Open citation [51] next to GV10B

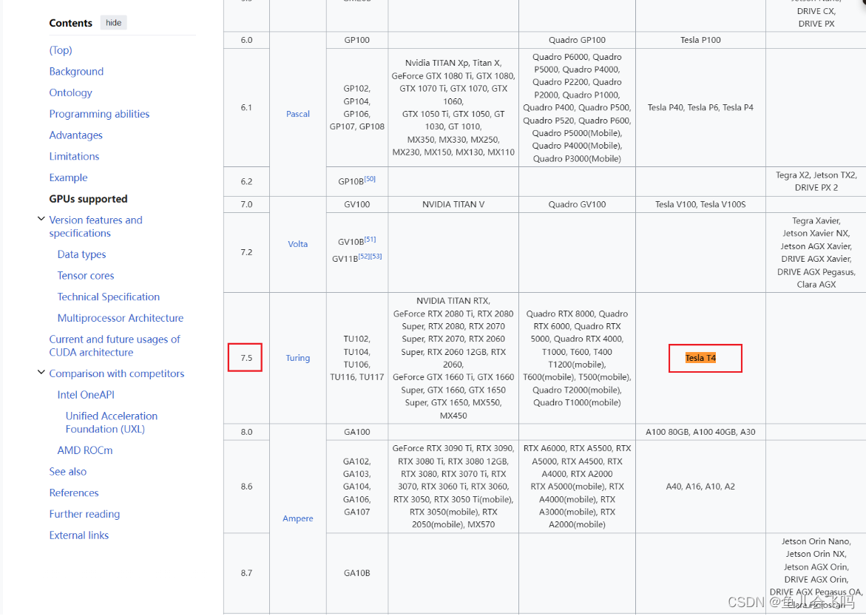[x=370, y=239]
